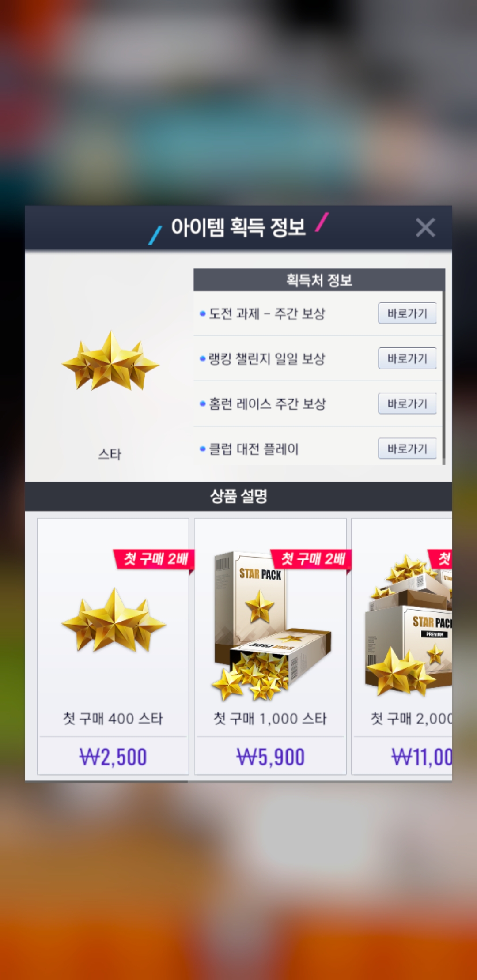This screenshot has width=477, height=980.
Task: Click 바로가기 for 홈런 레이스 주간 보상
Action: pyautogui.click(x=407, y=403)
